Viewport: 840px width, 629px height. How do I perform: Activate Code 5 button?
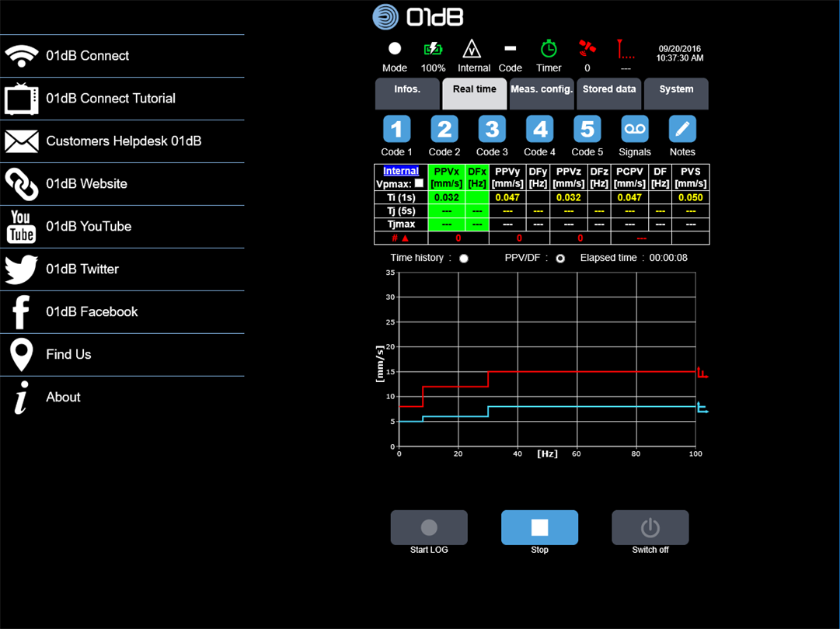pos(587,129)
